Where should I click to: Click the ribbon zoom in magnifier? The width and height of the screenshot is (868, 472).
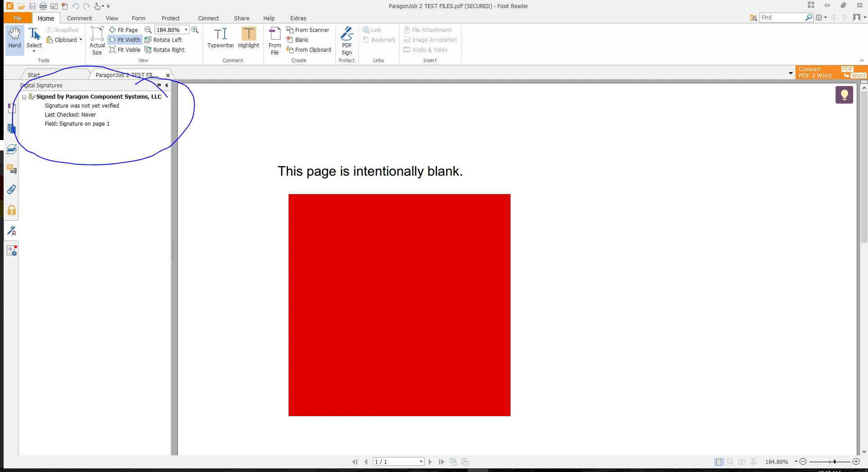[195, 30]
